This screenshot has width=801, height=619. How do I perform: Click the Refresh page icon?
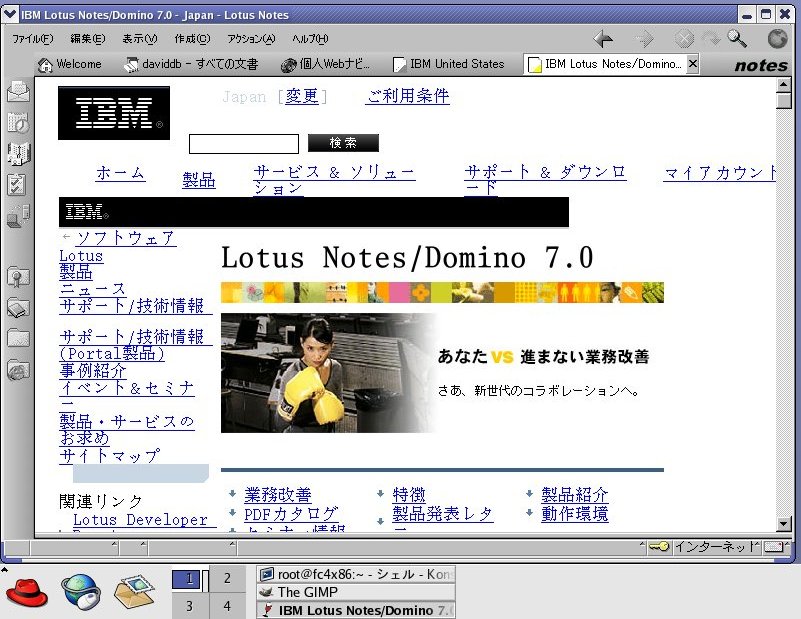click(711, 39)
